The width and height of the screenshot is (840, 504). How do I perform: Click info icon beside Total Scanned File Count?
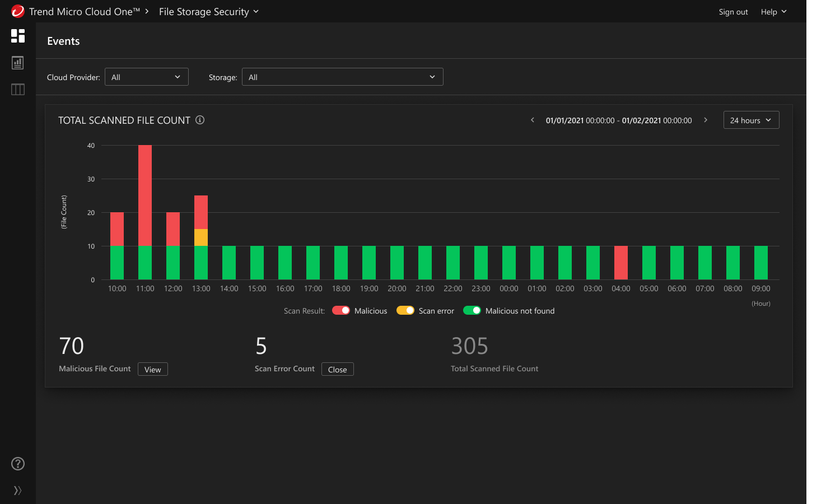pos(200,120)
